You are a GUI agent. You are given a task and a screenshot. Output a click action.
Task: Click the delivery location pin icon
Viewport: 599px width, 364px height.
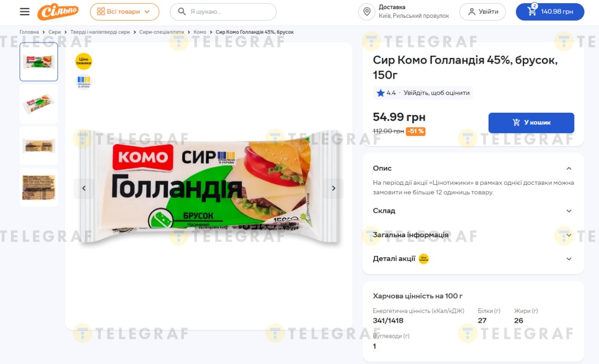tap(367, 12)
